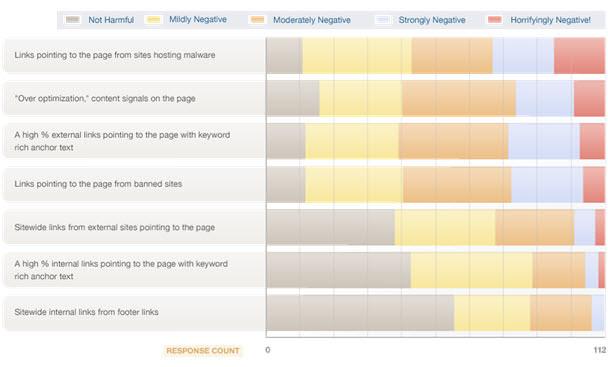Screen dimensions: 608x367
Task: Click orange segment of external keyword anchor text bar
Action: tap(453, 141)
